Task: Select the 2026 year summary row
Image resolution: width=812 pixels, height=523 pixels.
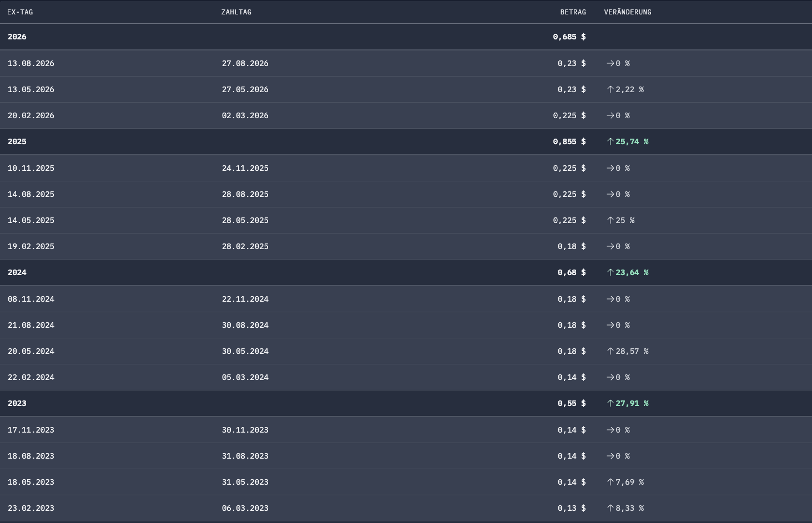Action: coord(406,37)
